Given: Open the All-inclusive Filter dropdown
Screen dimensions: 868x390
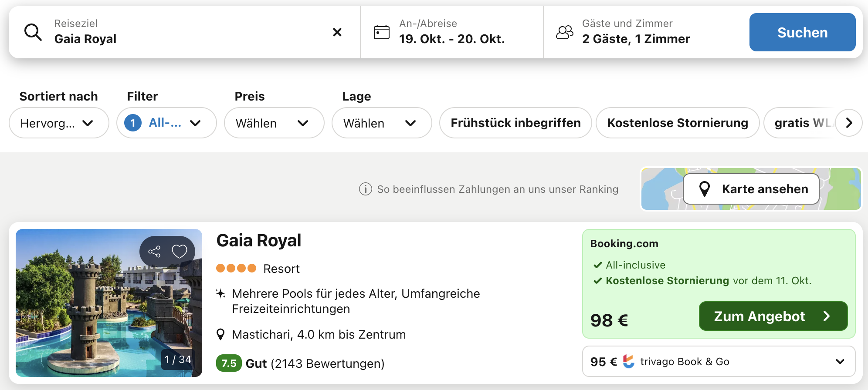Looking at the screenshot, I should (166, 123).
